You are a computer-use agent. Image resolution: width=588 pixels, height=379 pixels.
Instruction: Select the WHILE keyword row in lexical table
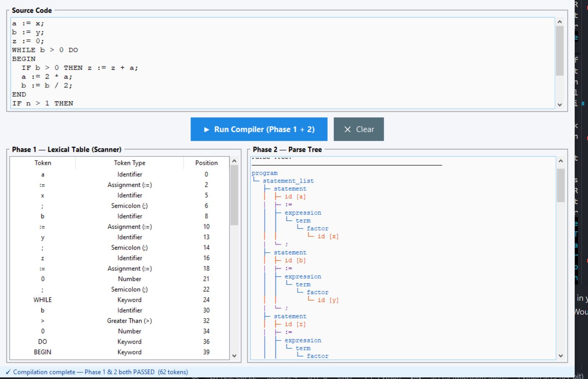click(x=120, y=300)
